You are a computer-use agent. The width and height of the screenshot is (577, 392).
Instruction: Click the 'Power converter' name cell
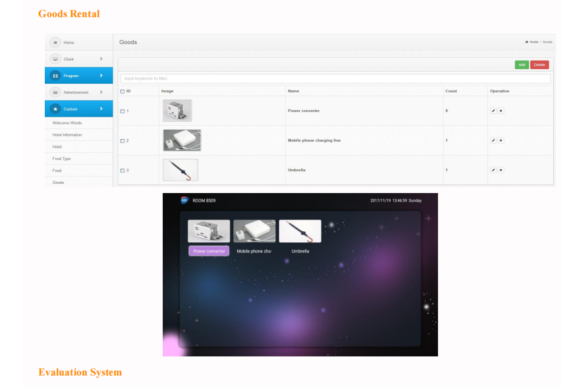[304, 111]
